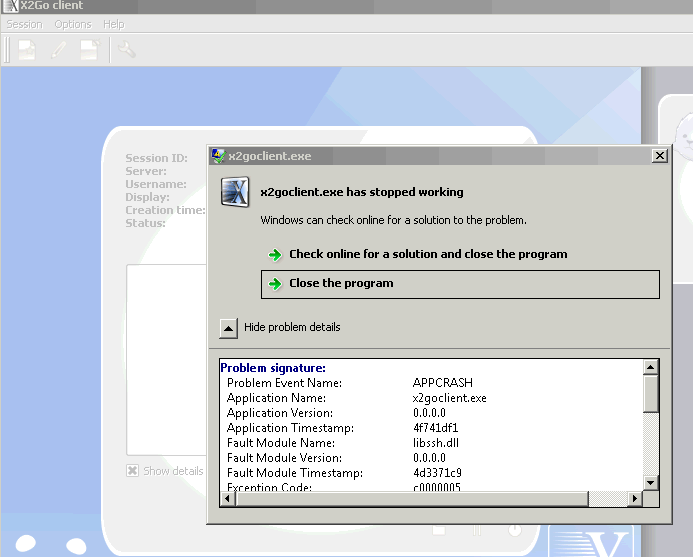Click the Application Version label
The width and height of the screenshot is (693, 557).
coord(280,413)
